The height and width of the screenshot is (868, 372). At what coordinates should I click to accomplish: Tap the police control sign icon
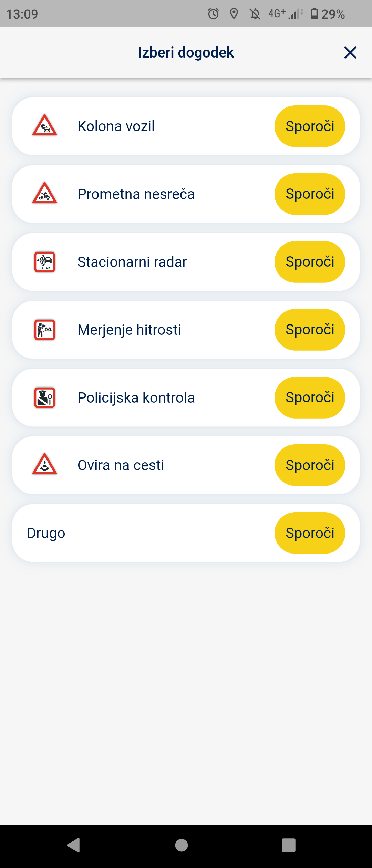point(44,397)
